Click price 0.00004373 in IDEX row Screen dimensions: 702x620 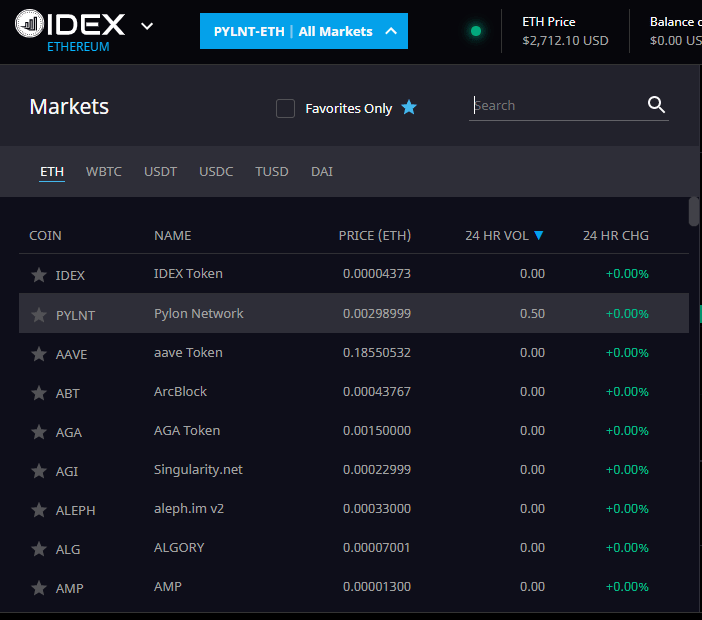click(377, 274)
